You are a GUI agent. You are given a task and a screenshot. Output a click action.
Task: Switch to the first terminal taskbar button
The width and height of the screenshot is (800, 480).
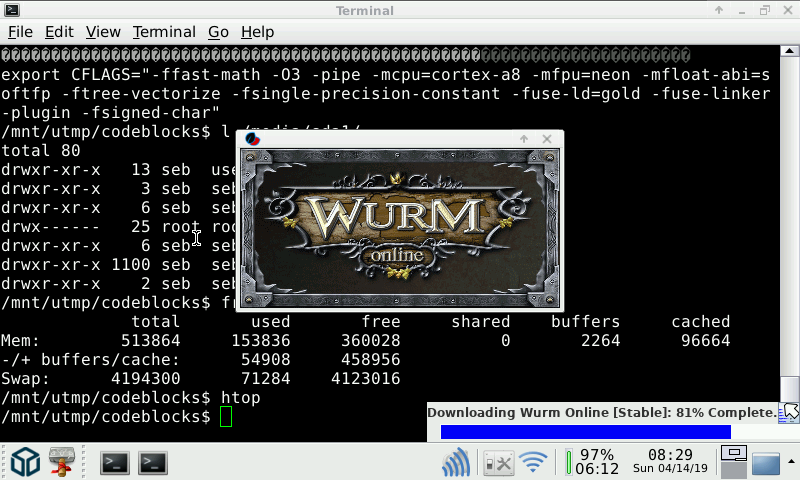[115, 462]
